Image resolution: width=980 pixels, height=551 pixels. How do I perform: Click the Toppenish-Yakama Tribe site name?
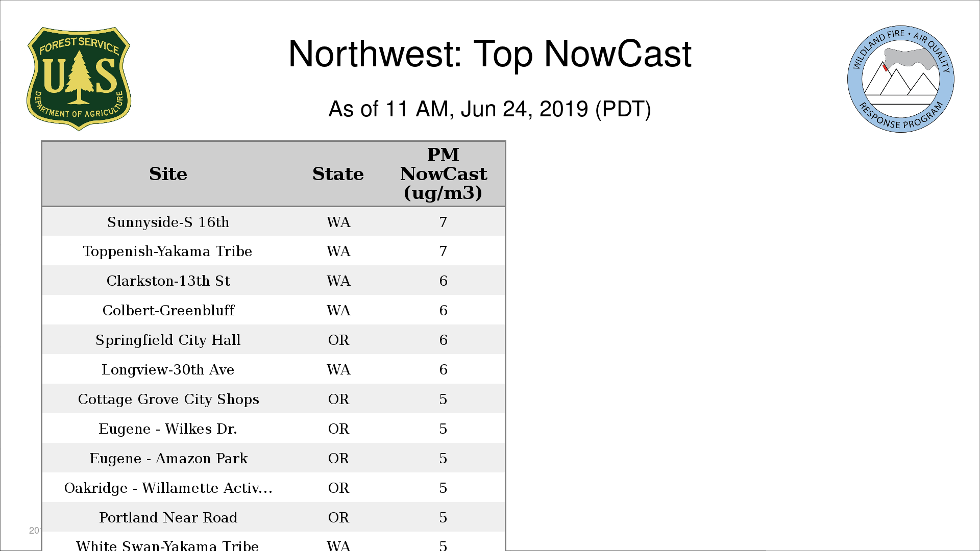[x=167, y=252]
